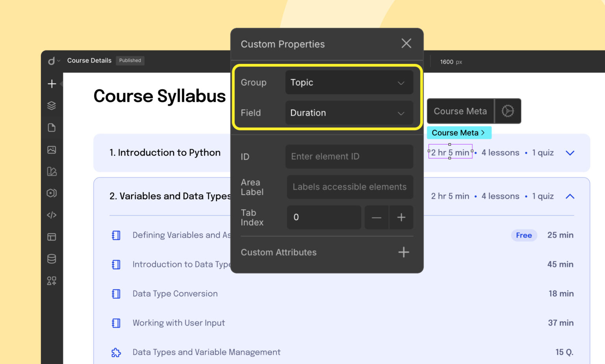Open the Field dropdown showing Duration

(x=349, y=113)
